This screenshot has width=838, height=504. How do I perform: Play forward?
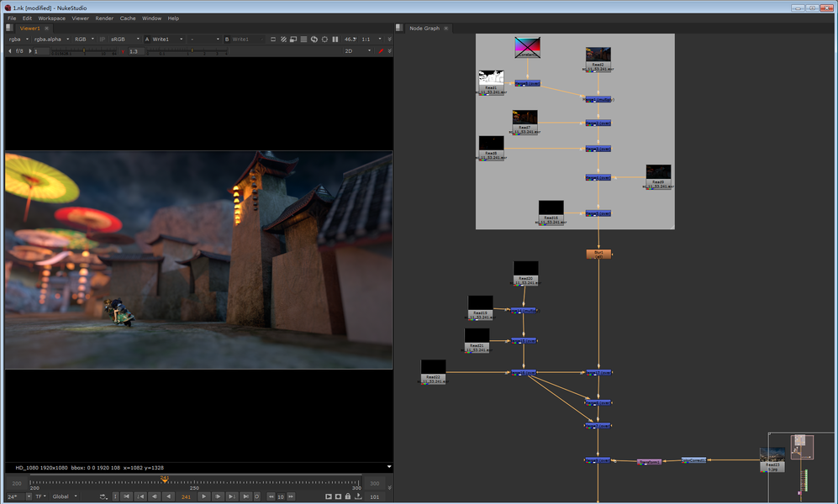(203, 496)
